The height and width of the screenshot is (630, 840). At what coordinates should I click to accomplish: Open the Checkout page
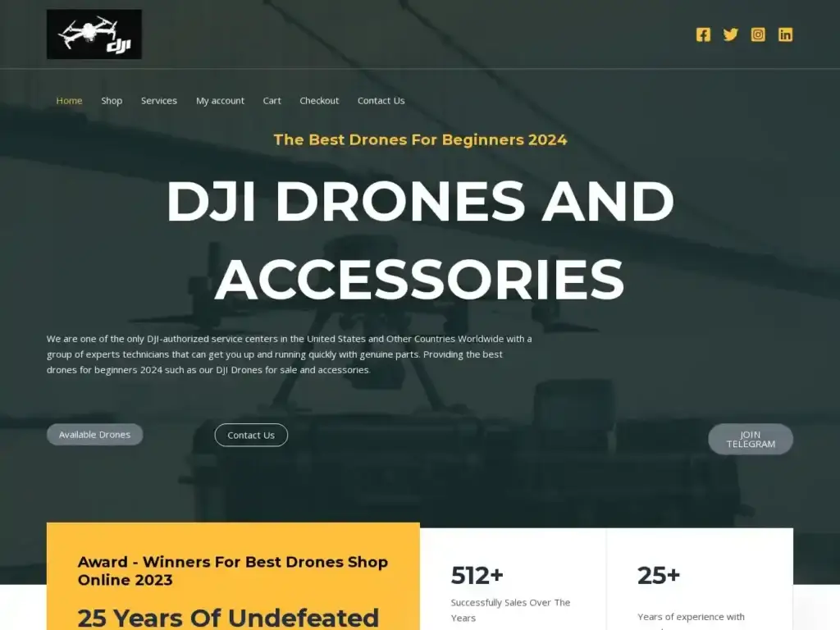tap(319, 100)
